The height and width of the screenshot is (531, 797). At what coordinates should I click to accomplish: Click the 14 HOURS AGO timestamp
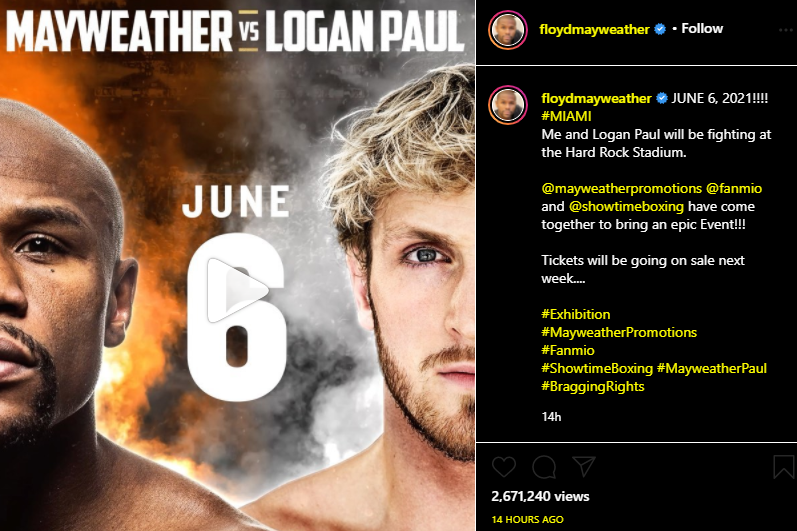[x=528, y=519]
